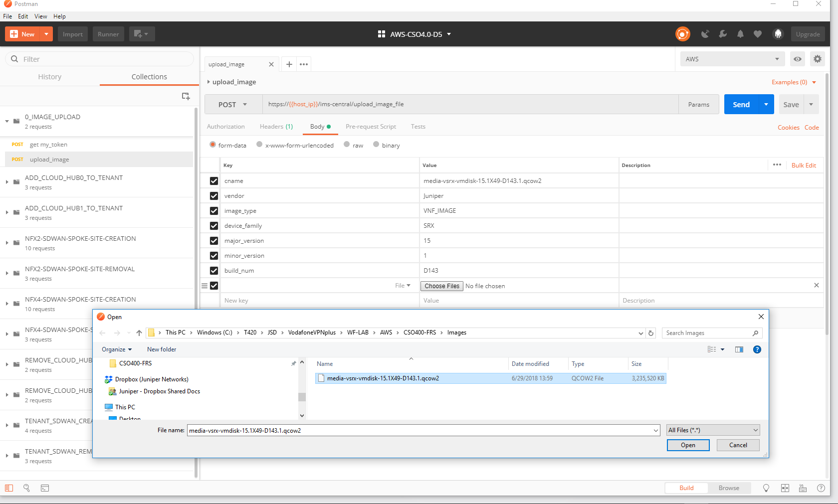Open the View menu

coord(40,16)
